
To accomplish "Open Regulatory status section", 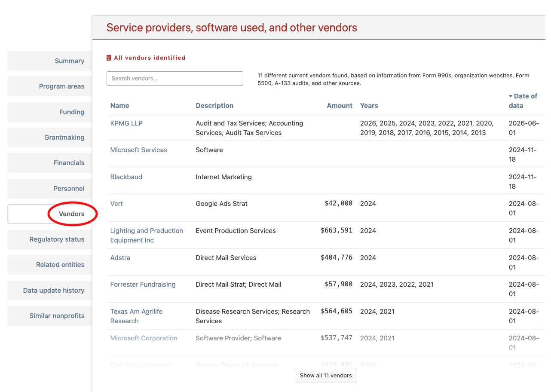I will click(x=50, y=239).
